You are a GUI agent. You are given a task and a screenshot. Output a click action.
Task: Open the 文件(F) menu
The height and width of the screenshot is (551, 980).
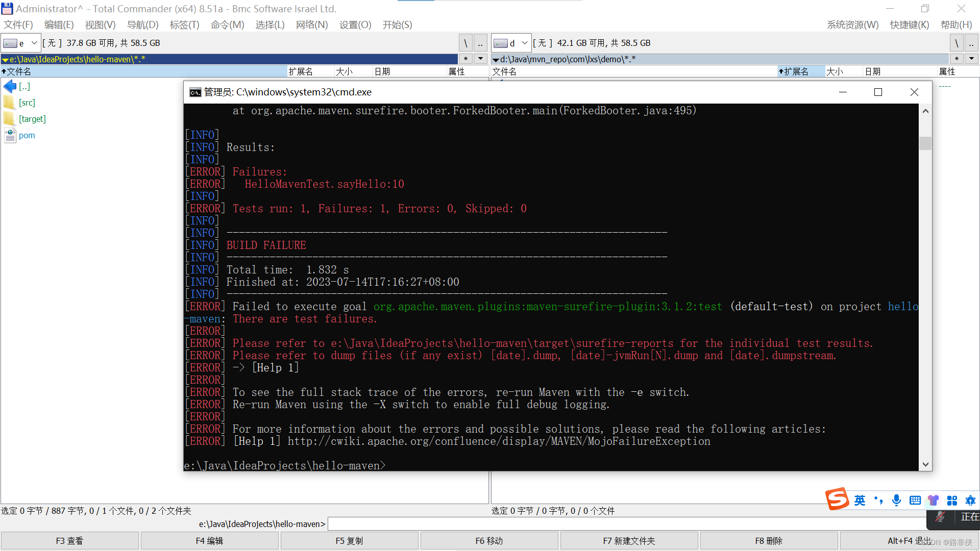tap(18, 25)
